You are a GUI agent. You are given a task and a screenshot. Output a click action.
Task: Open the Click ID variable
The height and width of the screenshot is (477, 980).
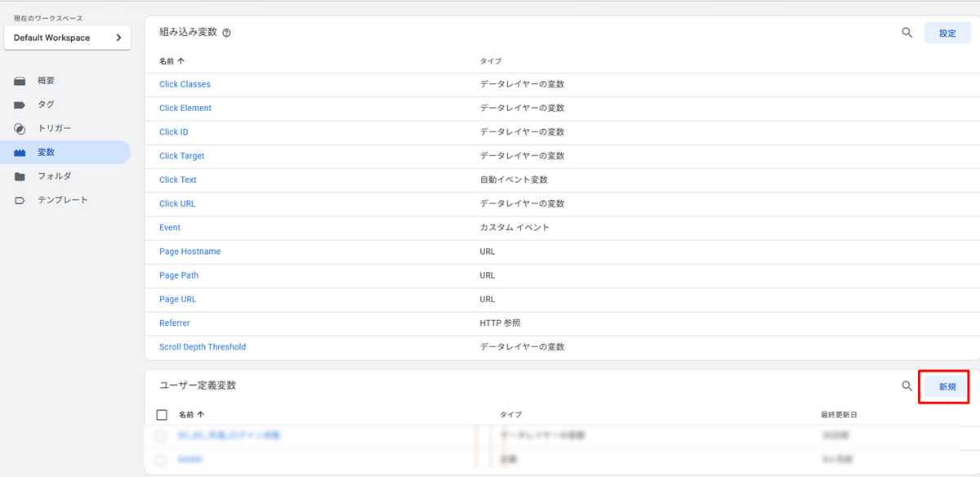174,132
